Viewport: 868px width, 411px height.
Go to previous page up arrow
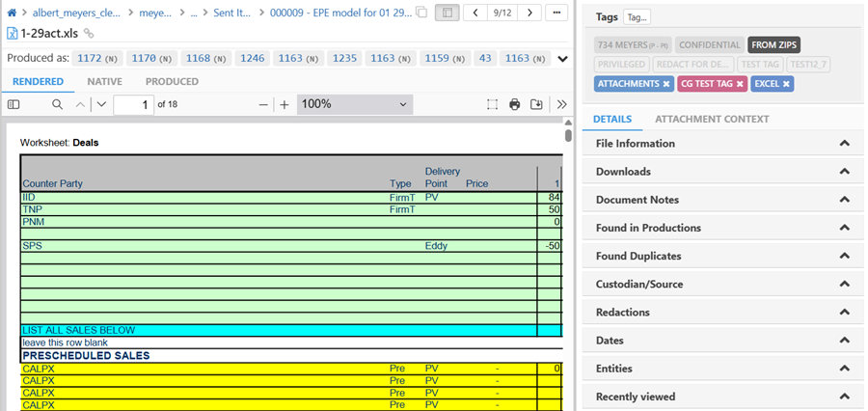pos(81,104)
